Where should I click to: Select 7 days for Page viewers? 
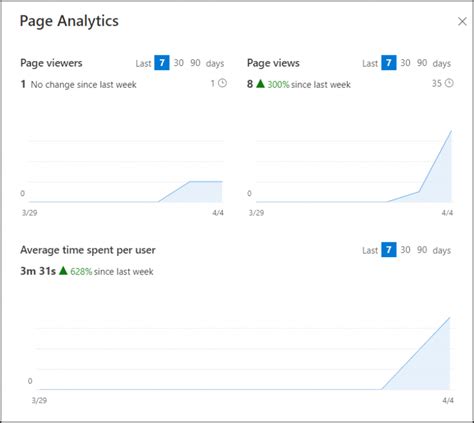(162, 63)
